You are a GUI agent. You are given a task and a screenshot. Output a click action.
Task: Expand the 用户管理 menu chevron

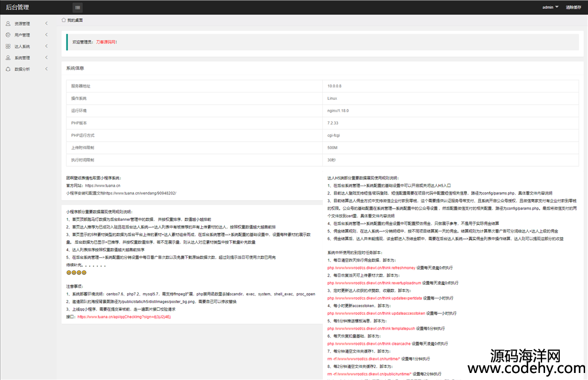tap(46, 35)
